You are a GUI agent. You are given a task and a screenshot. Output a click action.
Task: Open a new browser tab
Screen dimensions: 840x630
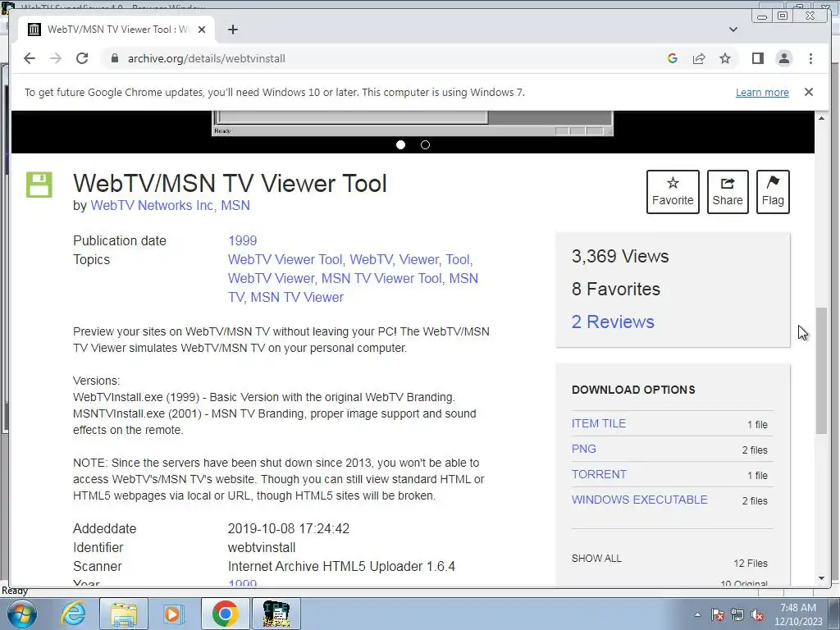[232, 30]
